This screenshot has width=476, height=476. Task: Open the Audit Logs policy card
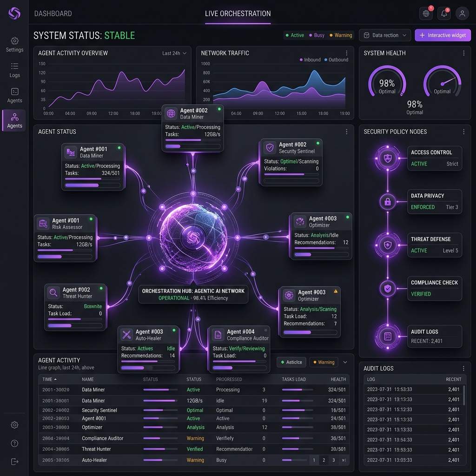(435, 336)
